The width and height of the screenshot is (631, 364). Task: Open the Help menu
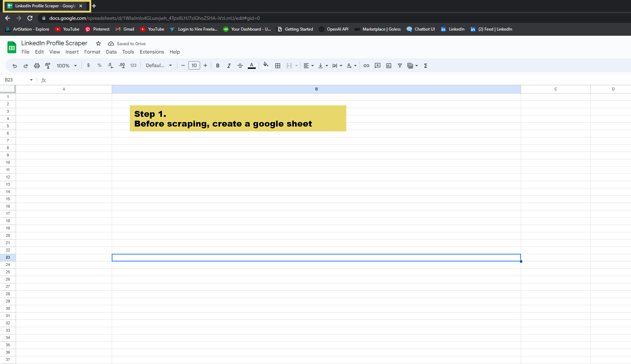coord(175,52)
